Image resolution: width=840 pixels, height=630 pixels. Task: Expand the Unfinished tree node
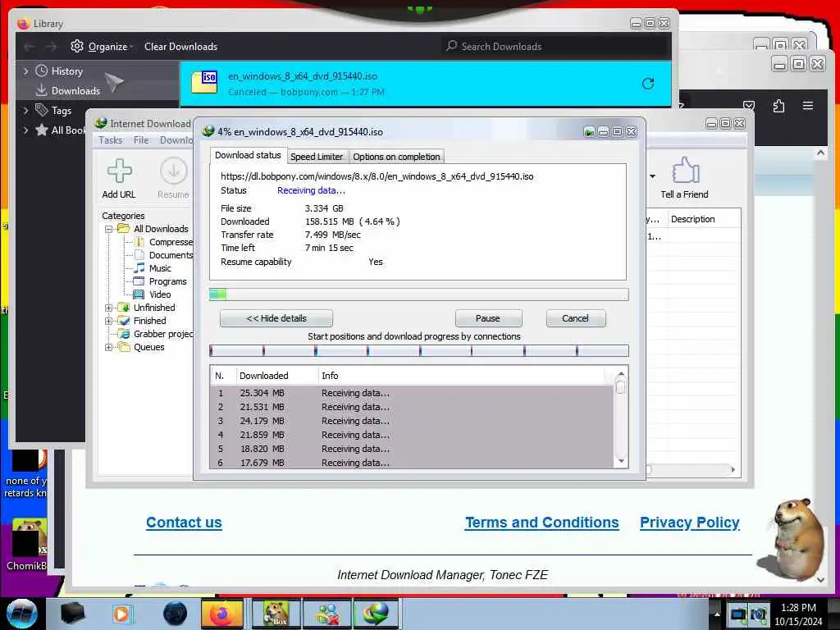point(109,308)
